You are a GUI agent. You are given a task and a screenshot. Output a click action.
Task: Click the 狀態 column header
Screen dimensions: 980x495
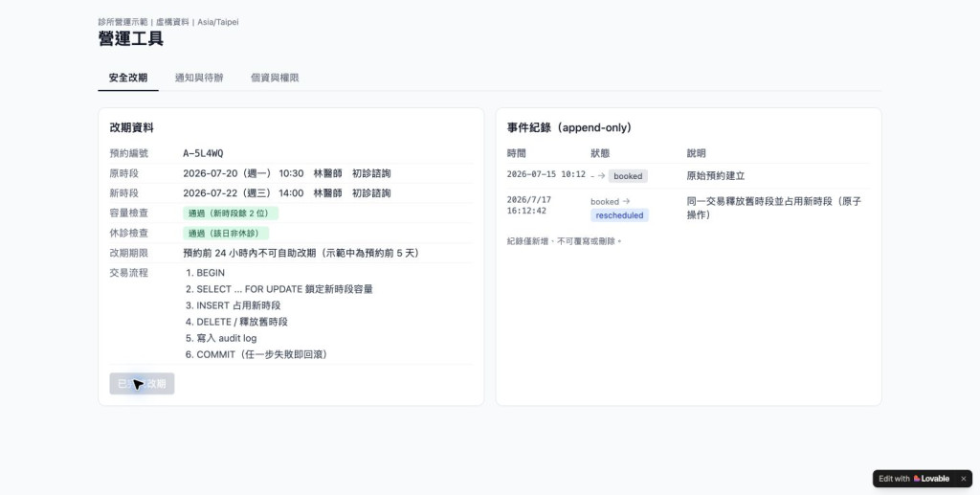coord(600,153)
